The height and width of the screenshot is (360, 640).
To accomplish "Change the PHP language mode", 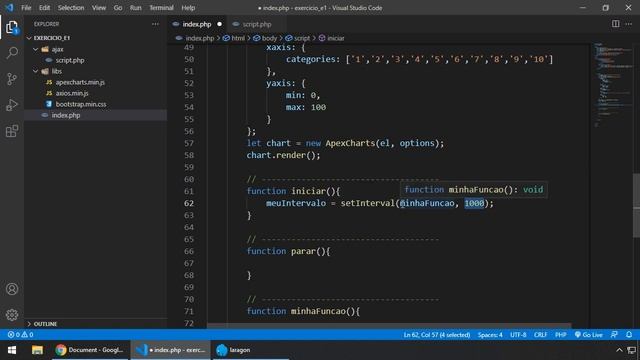I will point(560,335).
